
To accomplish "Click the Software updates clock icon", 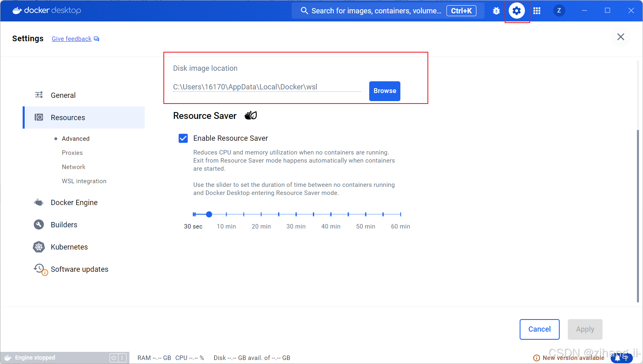I will click(x=40, y=269).
